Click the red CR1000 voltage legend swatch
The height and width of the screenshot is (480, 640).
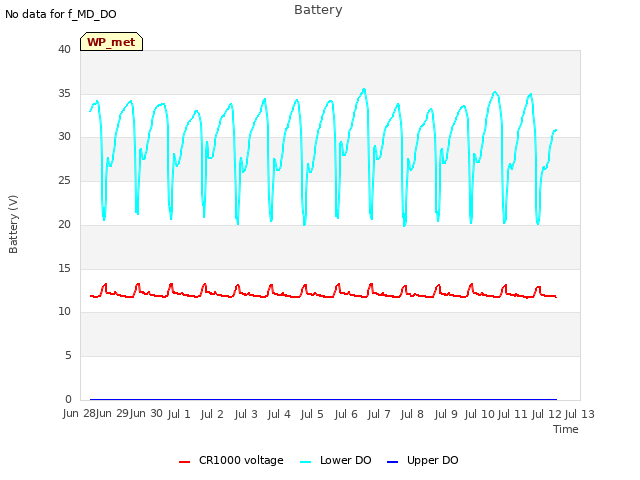pyautogui.click(x=184, y=462)
